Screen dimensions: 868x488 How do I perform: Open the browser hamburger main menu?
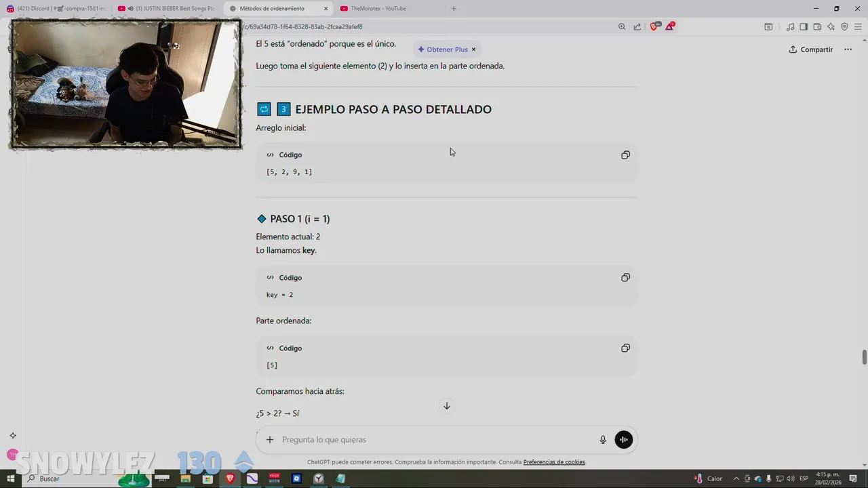pos(858,27)
